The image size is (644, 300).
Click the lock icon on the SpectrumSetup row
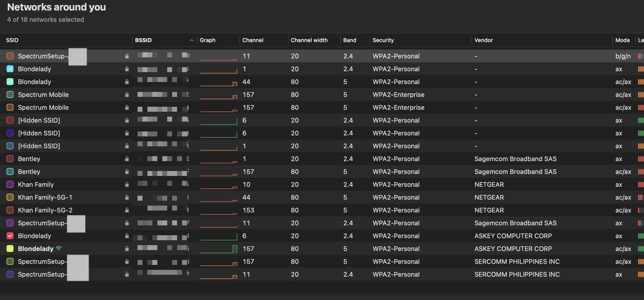(127, 56)
